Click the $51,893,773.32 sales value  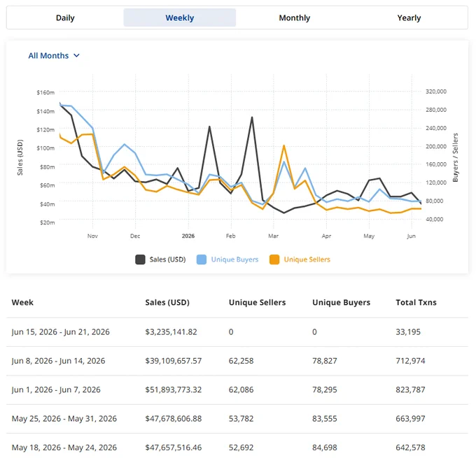click(174, 389)
